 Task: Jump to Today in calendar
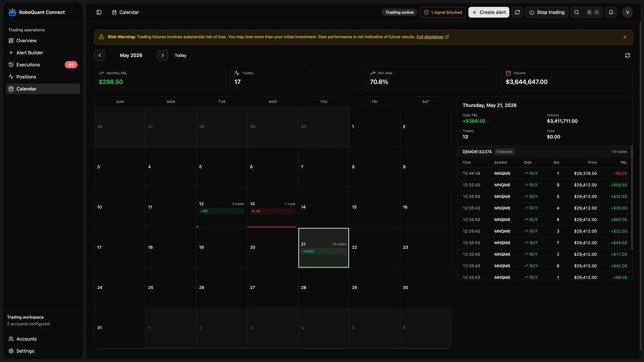point(180,55)
